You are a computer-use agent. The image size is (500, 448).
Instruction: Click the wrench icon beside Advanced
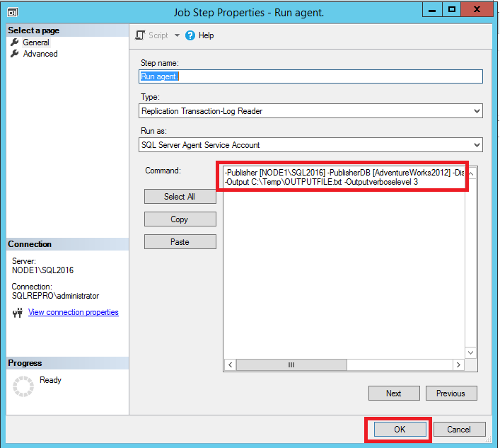(14, 54)
